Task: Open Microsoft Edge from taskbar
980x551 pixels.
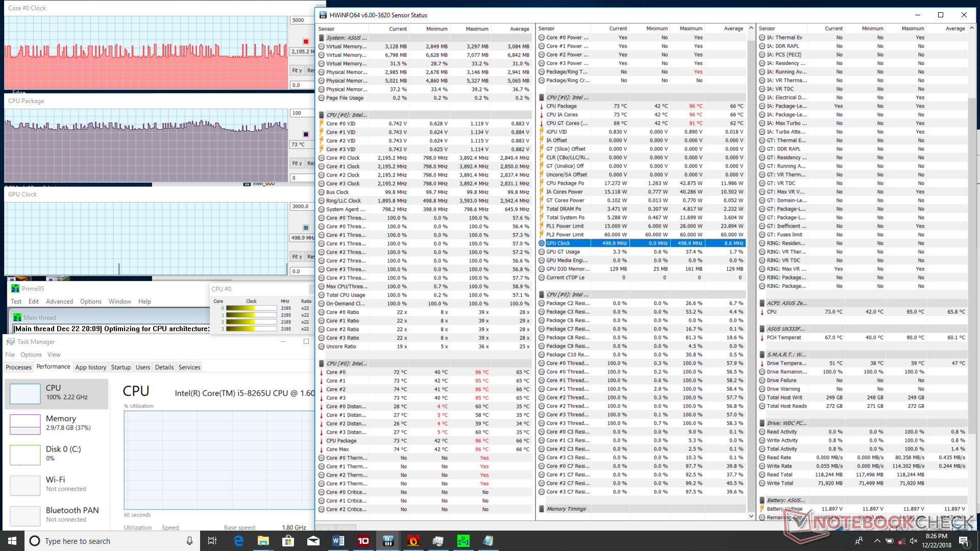Action: pyautogui.click(x=238, y=541)
